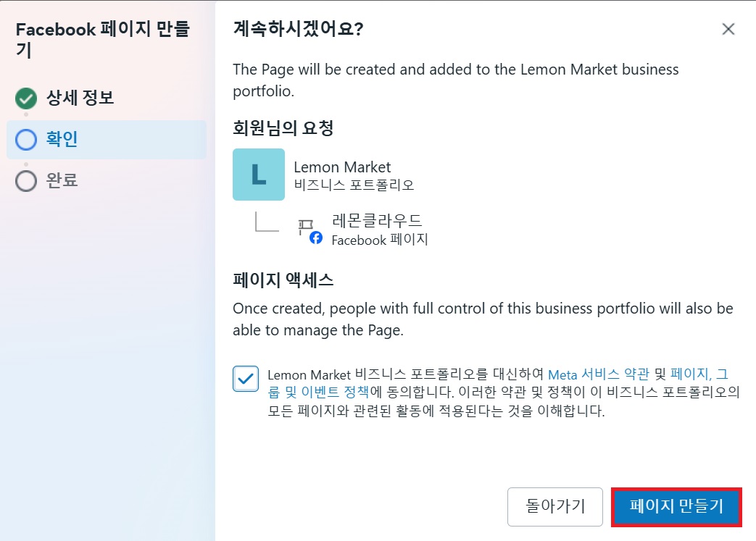
Task: Open the 페이지, 그룹 및 이벤트 정책 link
Action: tap(497, 383)
